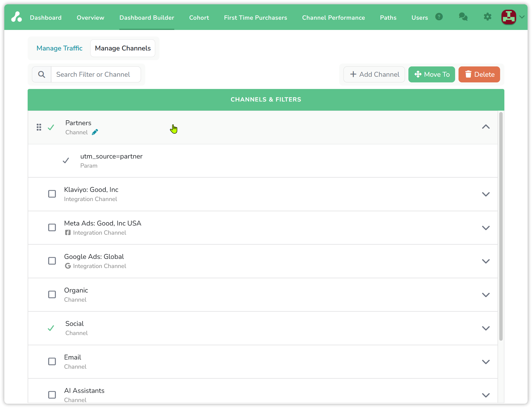Click the user avatar icon
The image size is (532, 408).
pos(509,17)
